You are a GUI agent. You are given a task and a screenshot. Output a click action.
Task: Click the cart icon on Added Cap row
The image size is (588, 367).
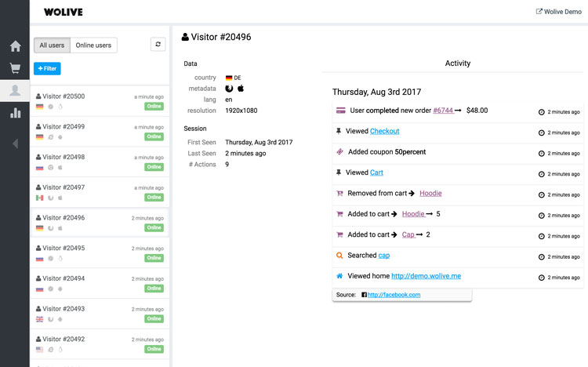pos(339,234)
